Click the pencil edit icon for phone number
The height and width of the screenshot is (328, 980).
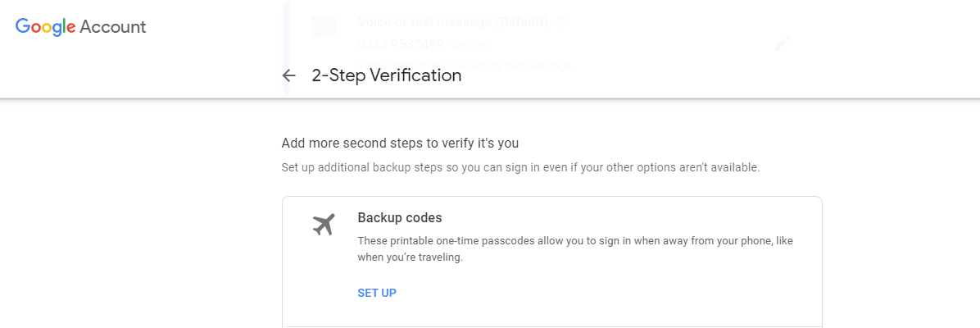click(x=782, y=43)
